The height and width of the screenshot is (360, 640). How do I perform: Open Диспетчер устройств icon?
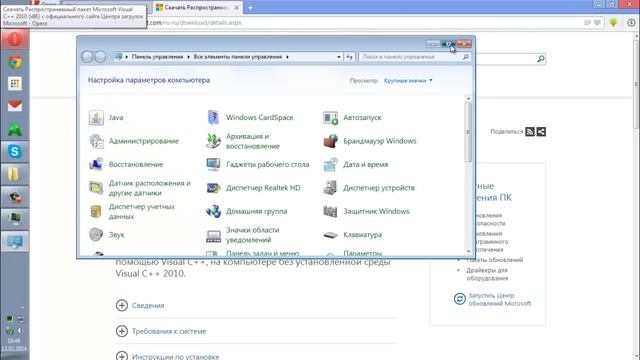coord(330,188)
